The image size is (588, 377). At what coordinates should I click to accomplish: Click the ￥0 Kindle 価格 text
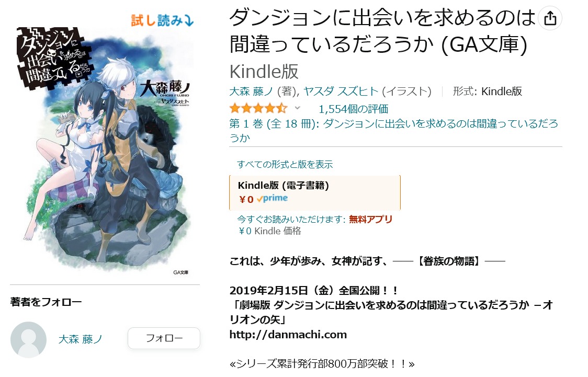[x=269, y=231]
